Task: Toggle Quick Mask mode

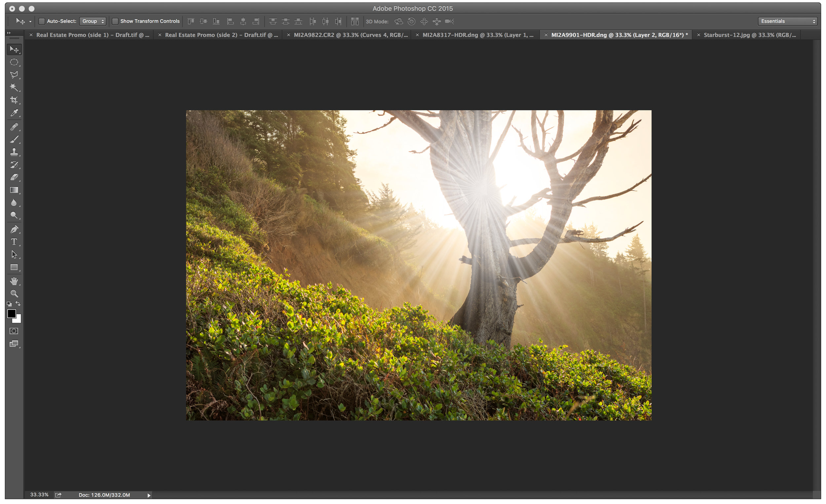Action: tap(14, 331)
